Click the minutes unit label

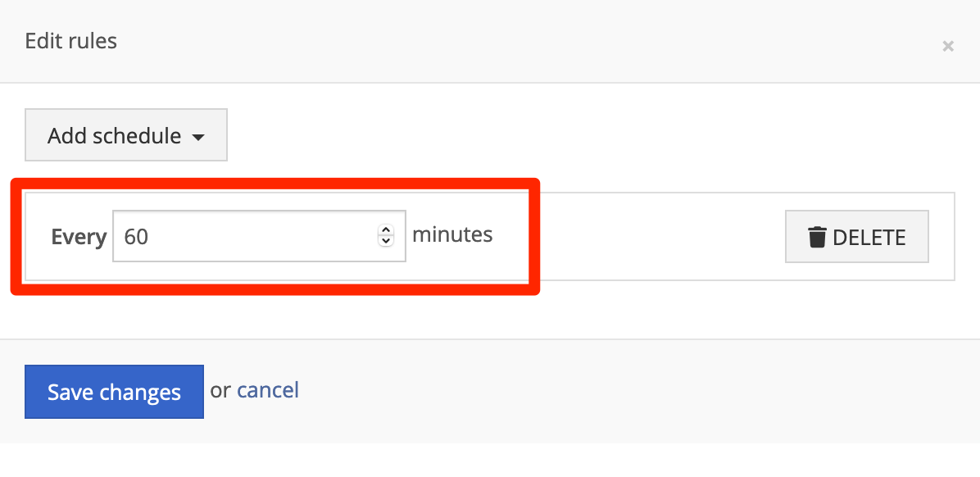[x=452, y=235]
